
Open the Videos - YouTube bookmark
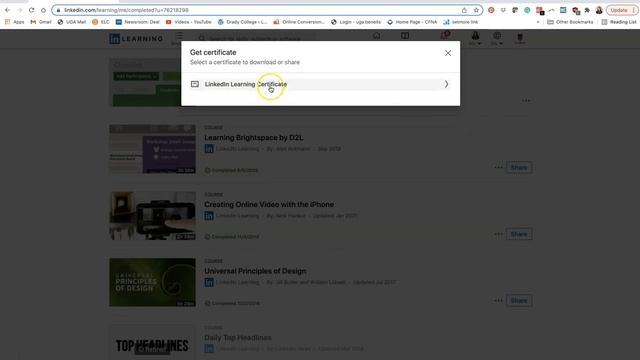tap(189, 22)
